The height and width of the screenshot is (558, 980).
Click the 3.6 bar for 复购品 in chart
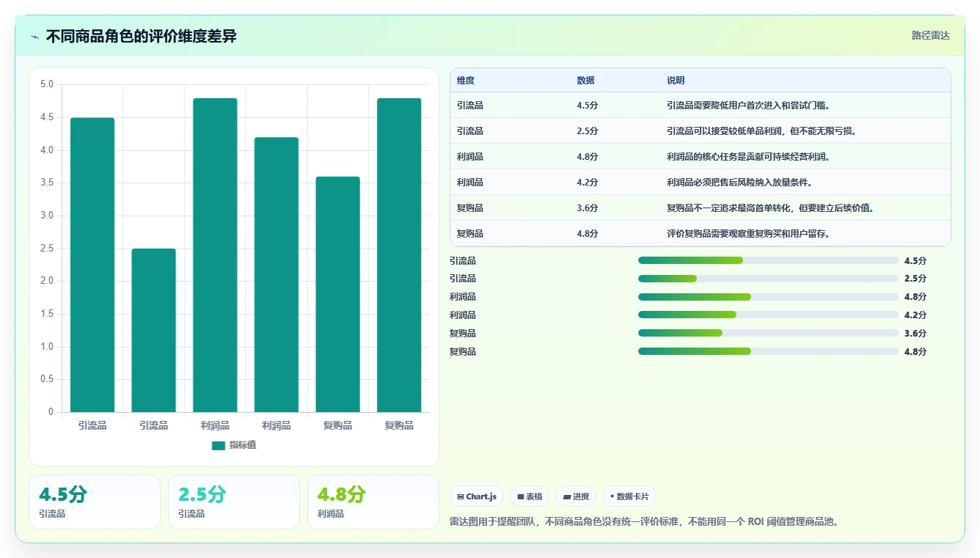pyautogui.click(x=338, y=294)
